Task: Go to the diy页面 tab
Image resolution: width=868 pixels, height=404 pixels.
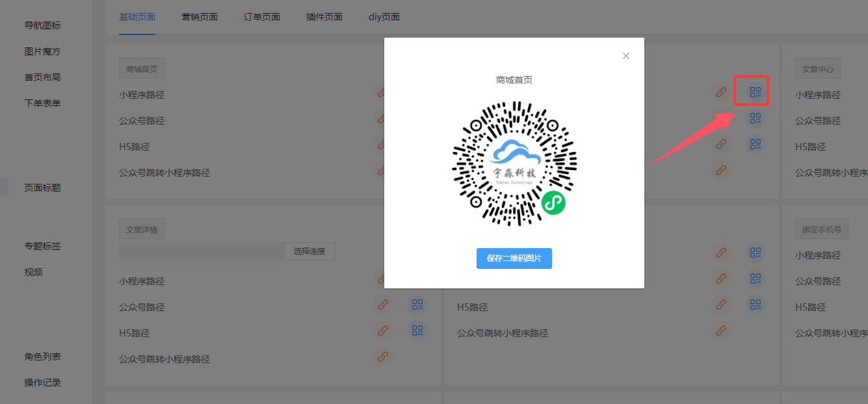Action: (384, 17)
